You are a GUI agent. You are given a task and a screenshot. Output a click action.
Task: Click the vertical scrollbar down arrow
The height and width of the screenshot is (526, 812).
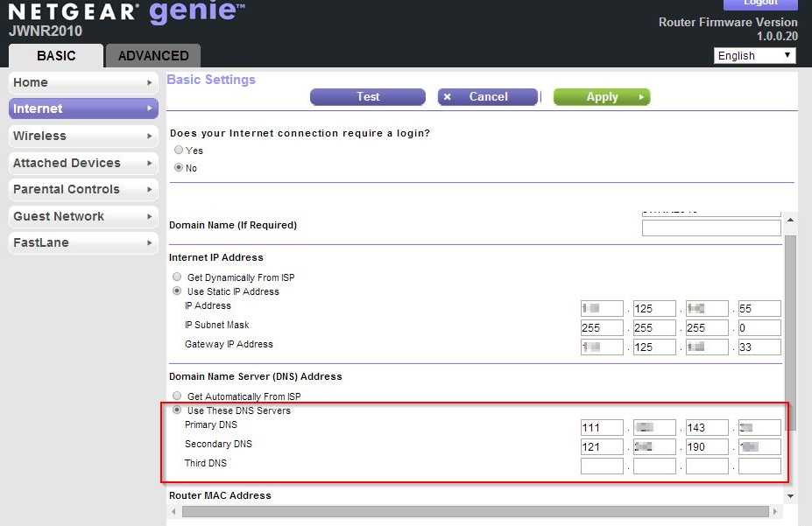pyautogui.click(x=791, y=496)
